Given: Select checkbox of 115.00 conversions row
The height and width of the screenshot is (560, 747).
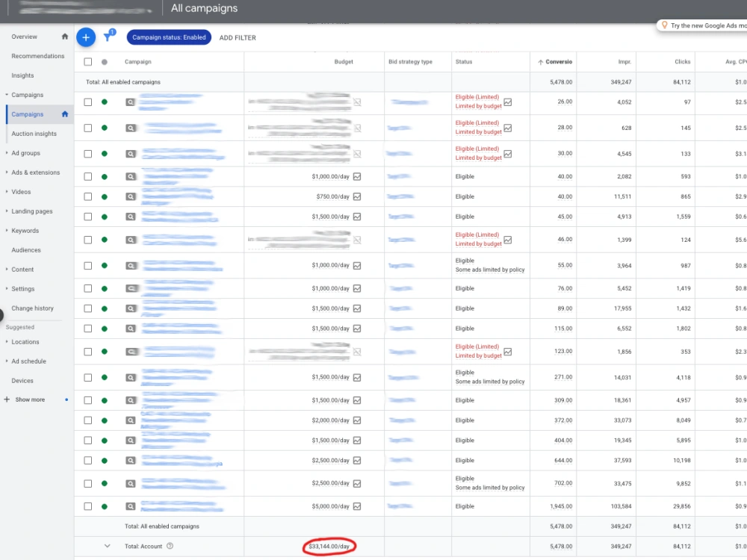Looking at the screenshot, I should [87, 329].
